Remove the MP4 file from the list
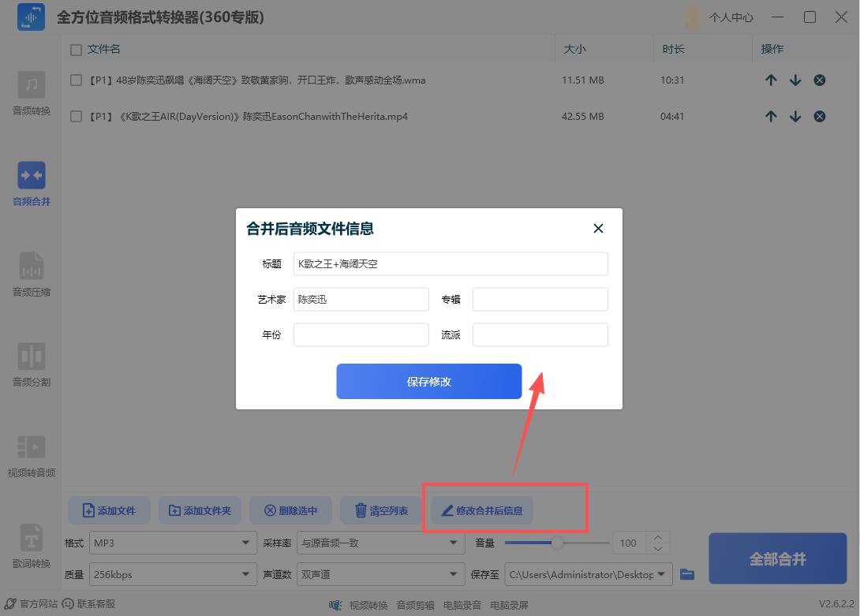The height and width of the screenshot is (616, 860). coord(820,116)
